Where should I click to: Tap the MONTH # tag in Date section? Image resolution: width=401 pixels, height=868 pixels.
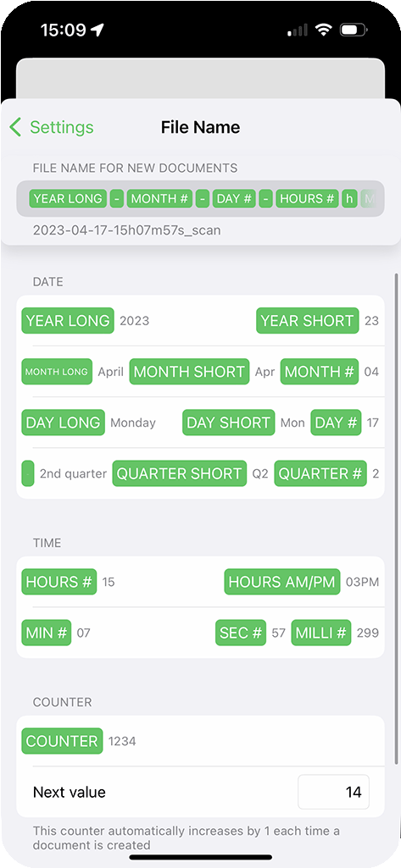tap(319, 372)
